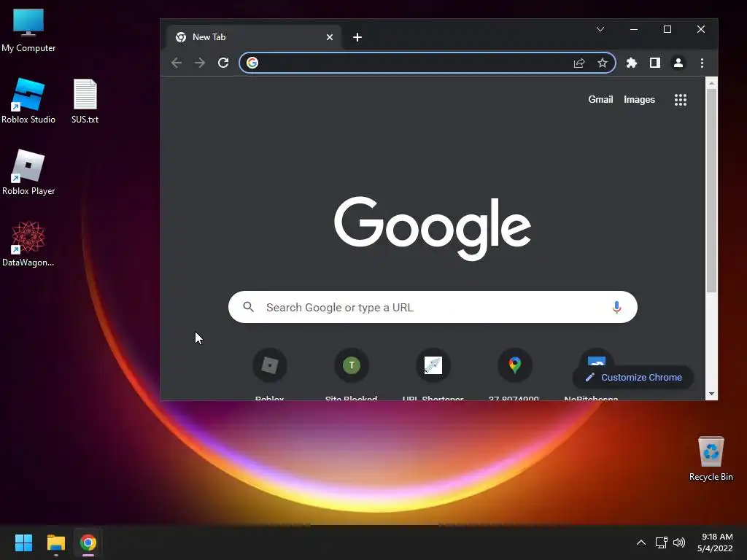Expand the system tray hidden icons chevron
The width and height of the screenshot is (747, 560).
[641, 542]
